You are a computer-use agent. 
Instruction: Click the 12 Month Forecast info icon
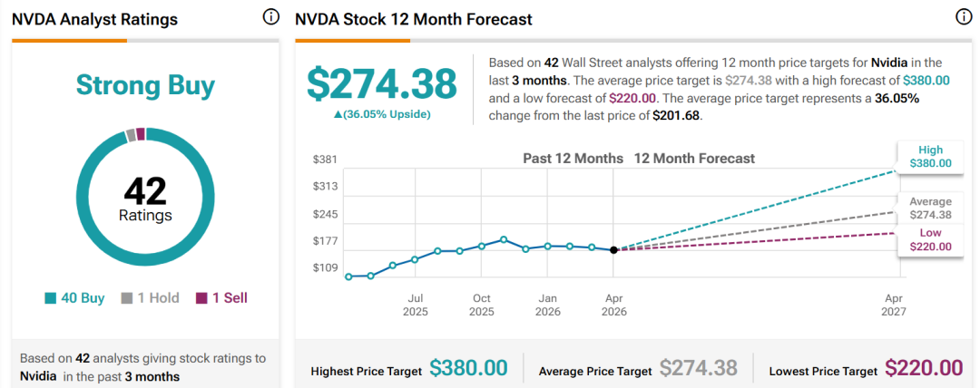coord(964,18)
